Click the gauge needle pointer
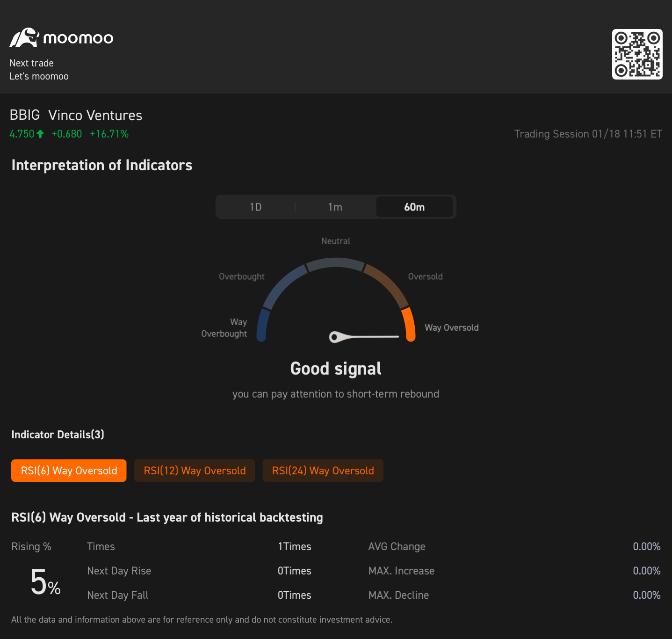 [x=364, y=337]
